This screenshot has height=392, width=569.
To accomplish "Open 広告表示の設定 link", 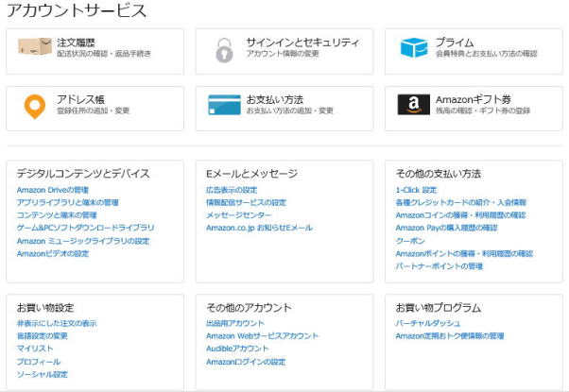I will click(232, 190).
